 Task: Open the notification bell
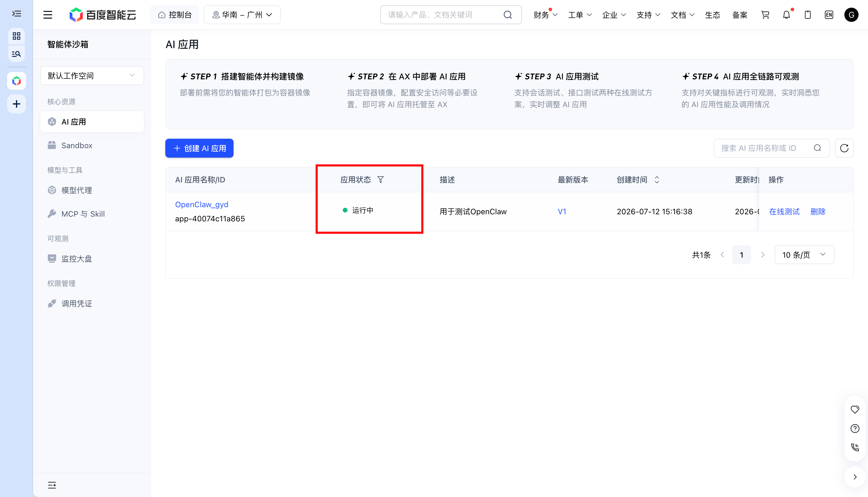click(x=787, y=15)
